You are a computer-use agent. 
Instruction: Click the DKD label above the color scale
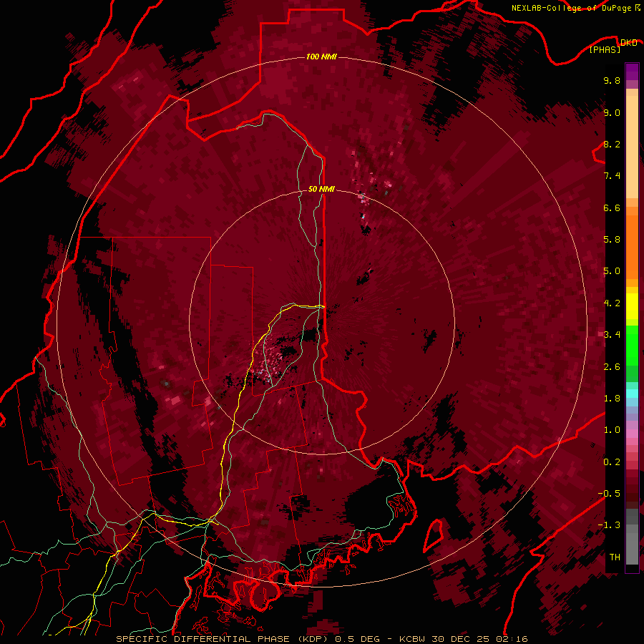(x=628, y=42)
